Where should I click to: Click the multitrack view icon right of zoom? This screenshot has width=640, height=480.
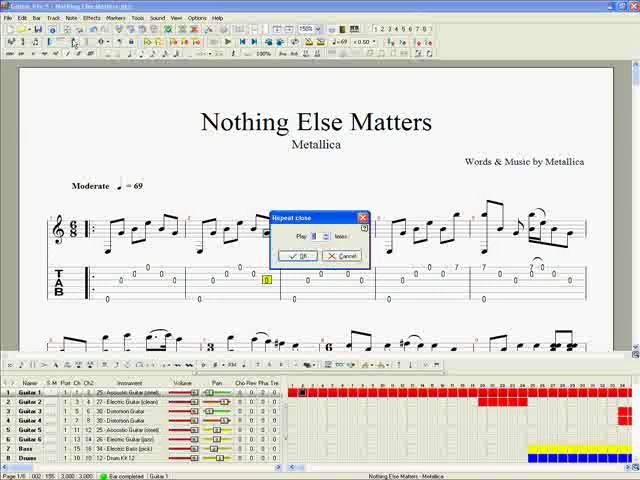coord(355,29)
